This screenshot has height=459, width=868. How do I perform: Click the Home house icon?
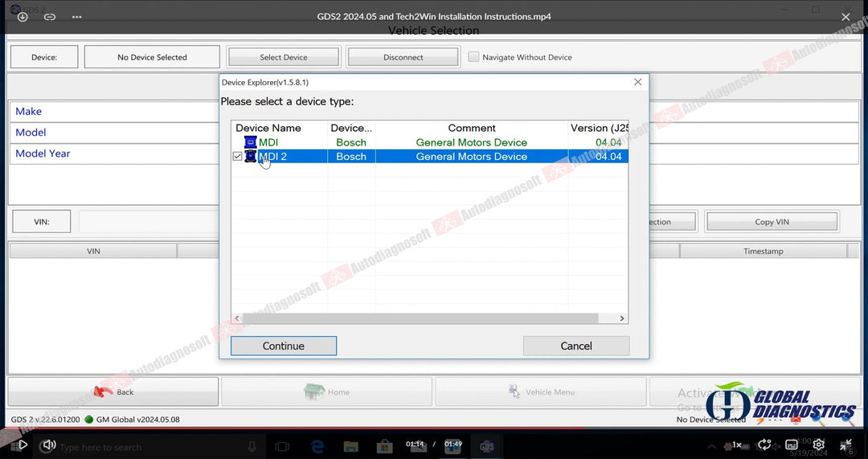[x=314, y=392]
